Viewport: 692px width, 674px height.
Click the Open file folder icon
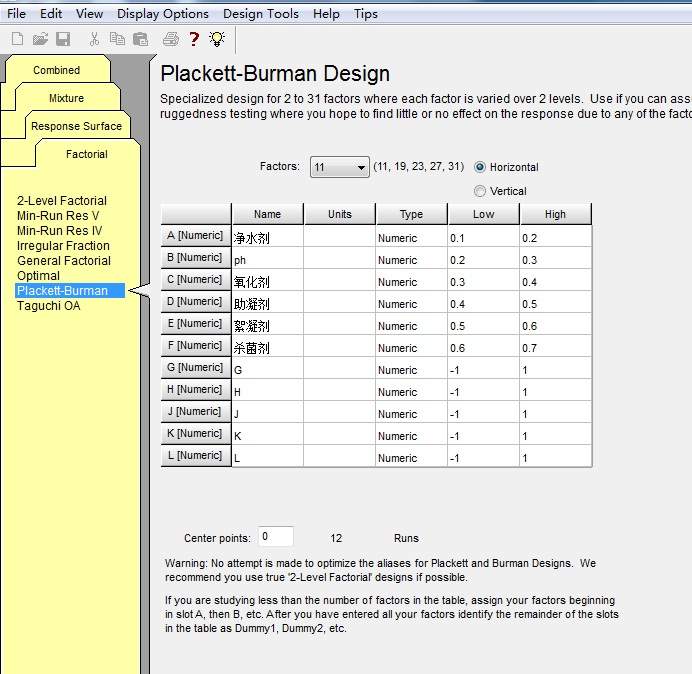coord(40,39)
